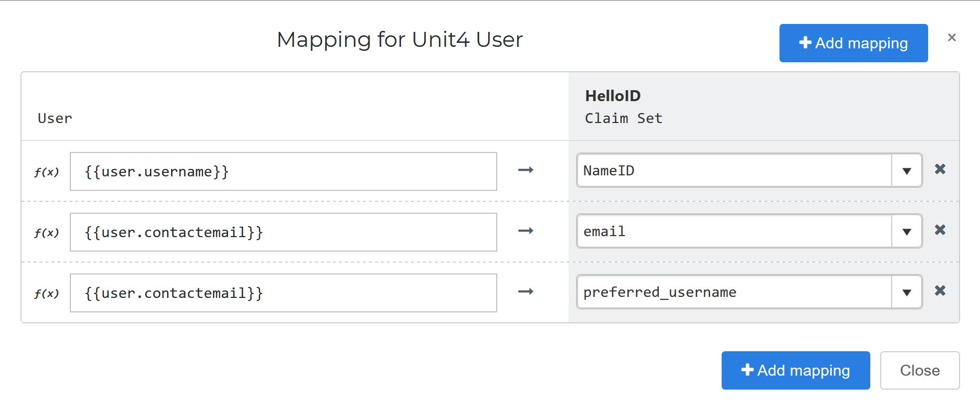Click the User column label

[x=55, y=119]
